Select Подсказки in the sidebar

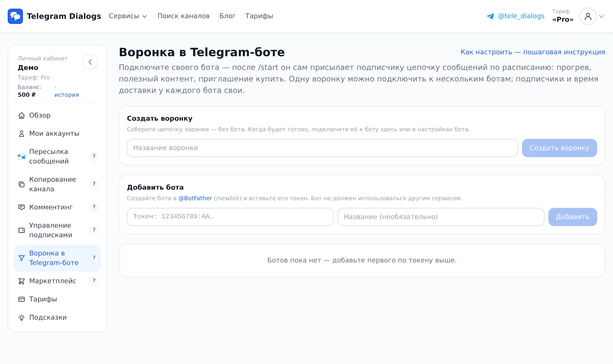coord(57,317)
